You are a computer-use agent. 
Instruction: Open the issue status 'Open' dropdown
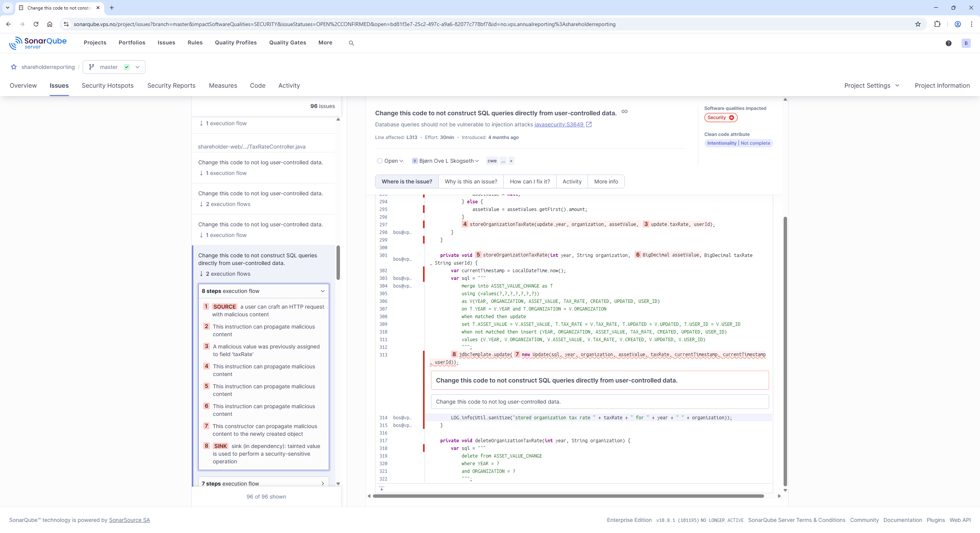coord(390,161)
